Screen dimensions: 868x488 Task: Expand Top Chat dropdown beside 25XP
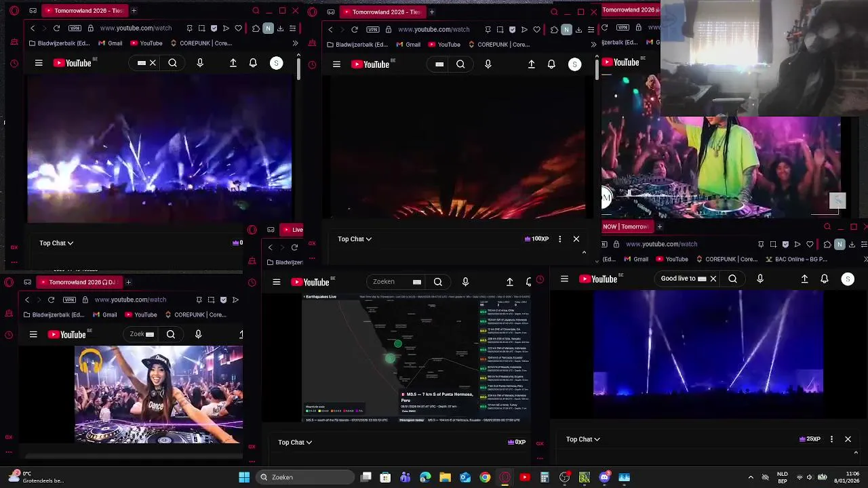pyautogui.click(x=583, y=439)
